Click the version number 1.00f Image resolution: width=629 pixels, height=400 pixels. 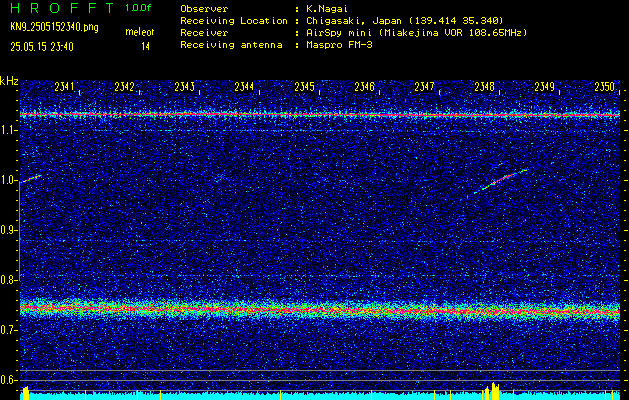[x=140, y=8]
